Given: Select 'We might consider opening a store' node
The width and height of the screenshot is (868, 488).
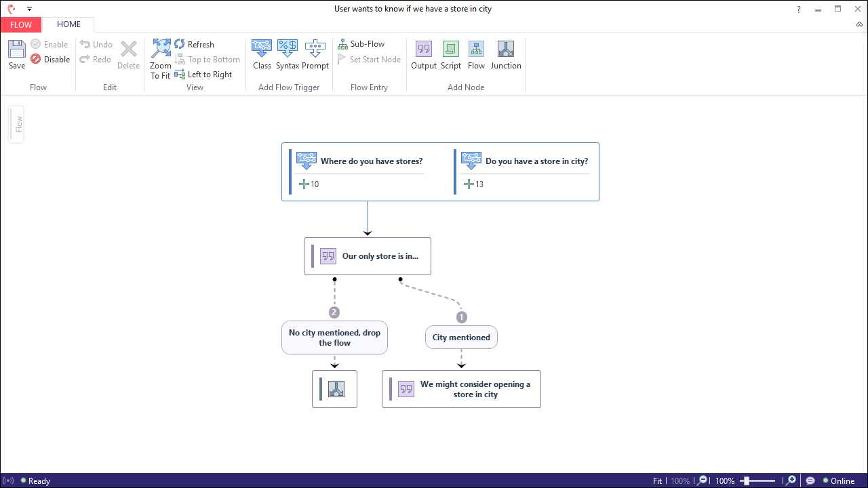Looking at the screenshot, I should pos(461,389).
